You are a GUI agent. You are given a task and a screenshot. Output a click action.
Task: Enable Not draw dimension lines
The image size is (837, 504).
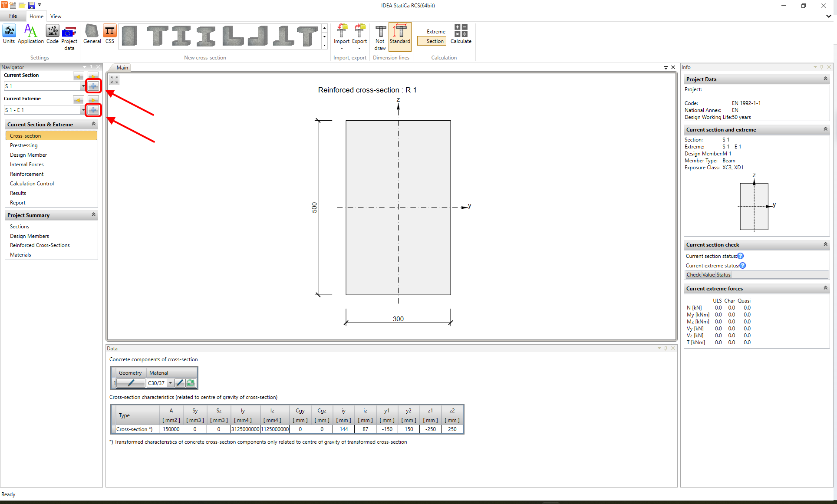pos(379,37)
